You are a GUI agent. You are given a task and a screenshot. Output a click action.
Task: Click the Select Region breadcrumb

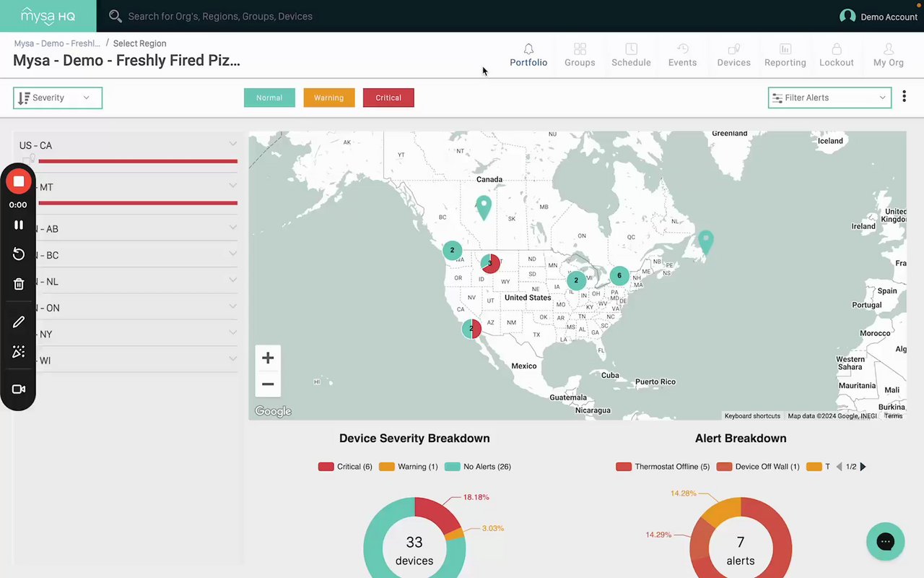click(139, 43)
